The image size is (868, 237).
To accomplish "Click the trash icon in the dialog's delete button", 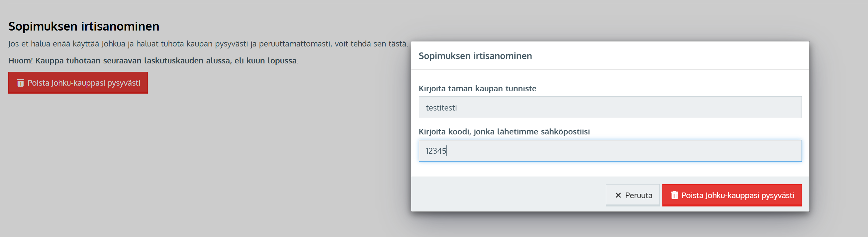I will point(674,195).
